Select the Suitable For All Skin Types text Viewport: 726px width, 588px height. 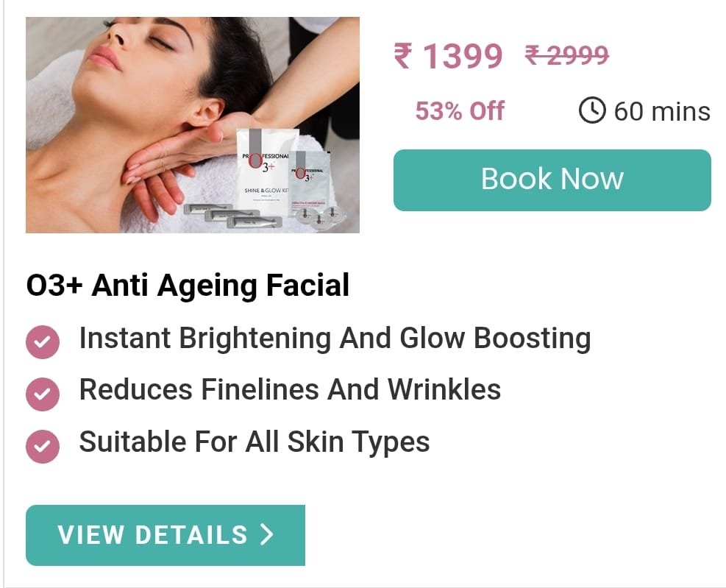pos(255,442)
